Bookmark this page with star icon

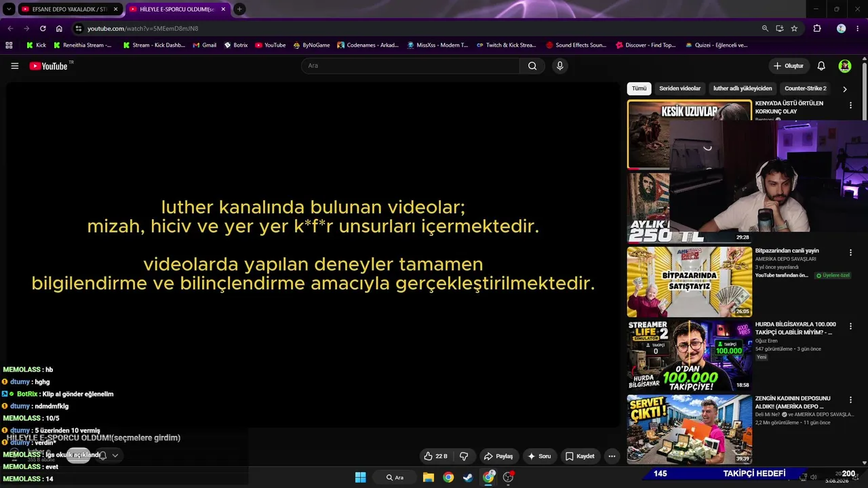(x=794, y=28)
